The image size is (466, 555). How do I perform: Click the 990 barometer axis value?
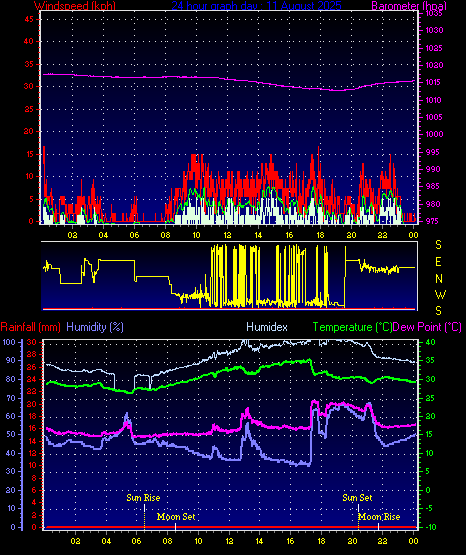point(433,169)
